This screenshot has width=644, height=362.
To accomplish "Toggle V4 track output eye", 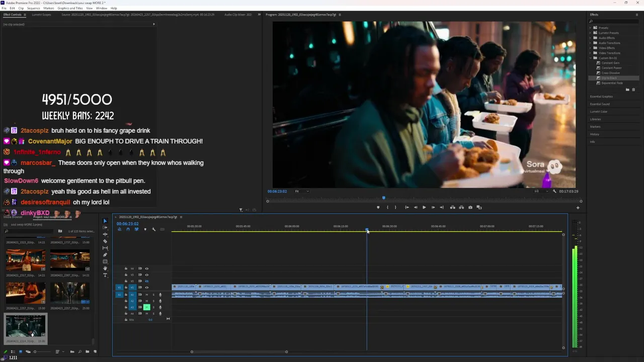I will point(147,268).
